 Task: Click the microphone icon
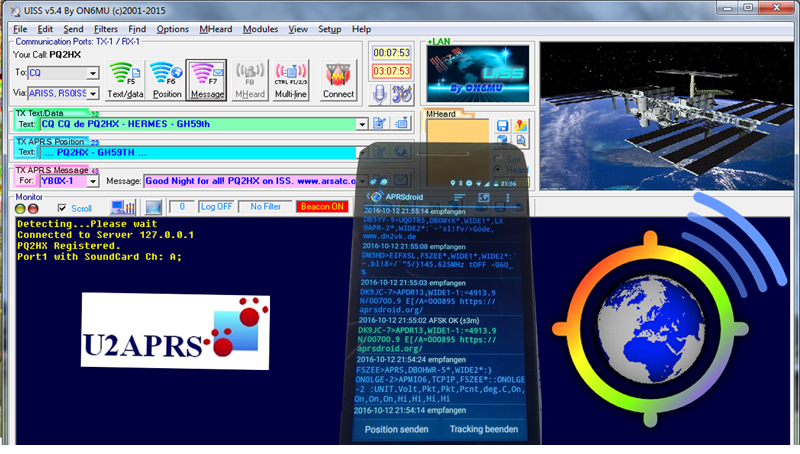(x=379, y=94)
